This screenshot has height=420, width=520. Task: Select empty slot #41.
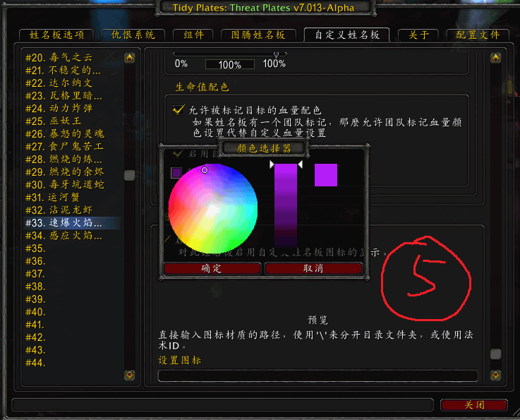[x=71, y=325]
